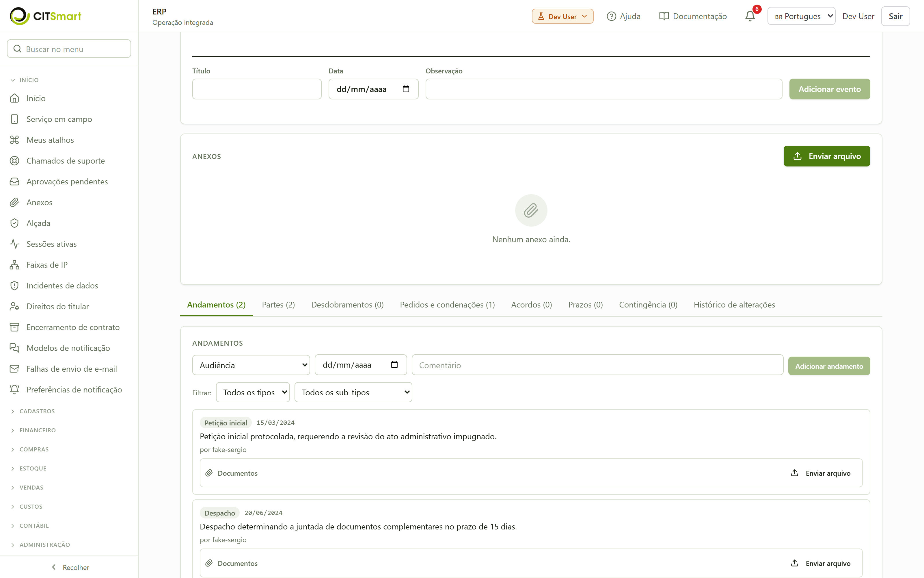Click the Aprovações pendentes inbox icon
The image size is (924, 578).
click(14, 181)
